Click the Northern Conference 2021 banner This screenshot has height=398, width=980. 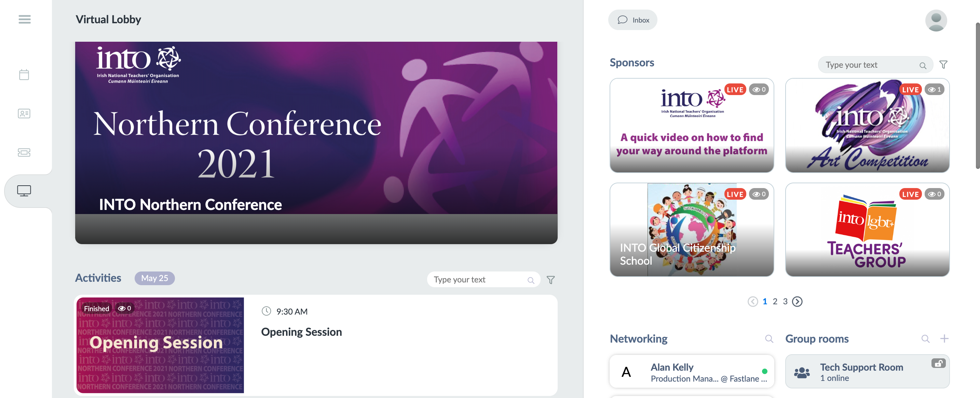coord(316,143)
